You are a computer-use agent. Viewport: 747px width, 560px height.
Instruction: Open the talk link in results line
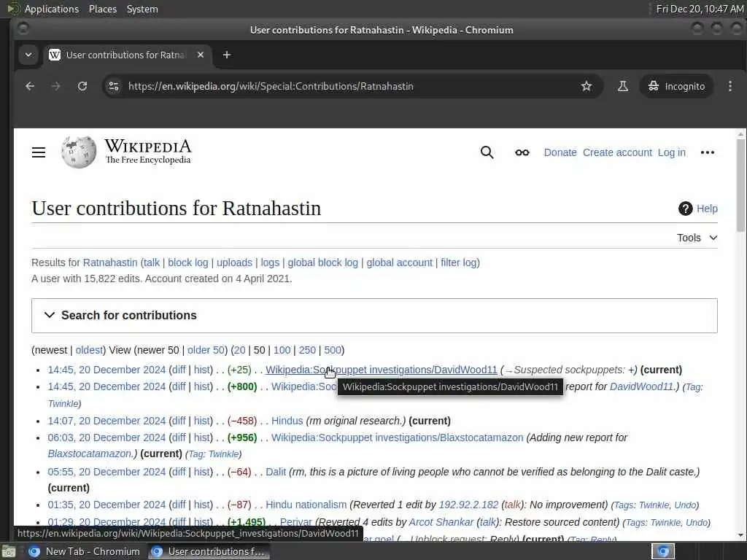pyautogui.click(x=152, y=262)
